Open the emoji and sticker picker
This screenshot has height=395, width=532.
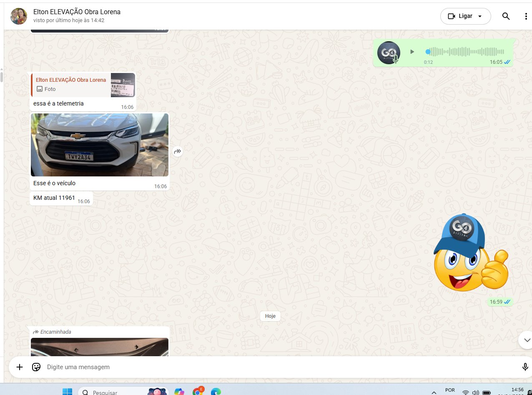pos(36,367)
